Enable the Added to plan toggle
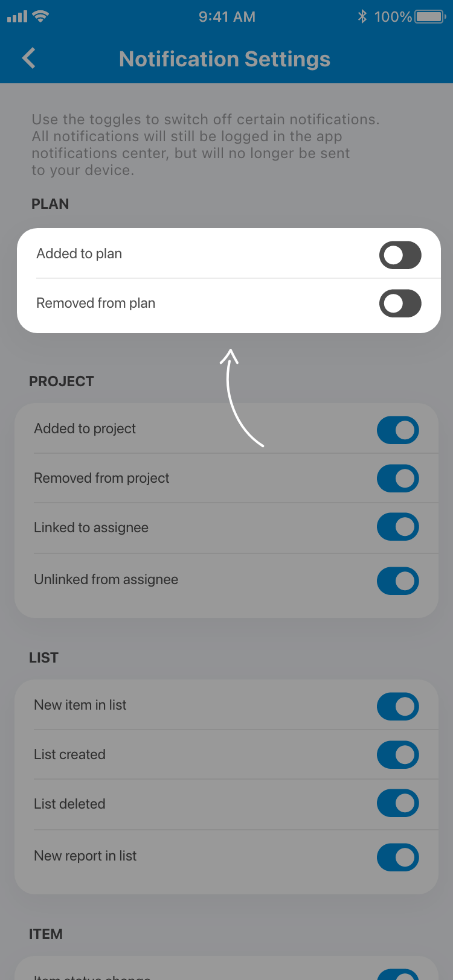The image size is (453, 980). pos(400,255)
